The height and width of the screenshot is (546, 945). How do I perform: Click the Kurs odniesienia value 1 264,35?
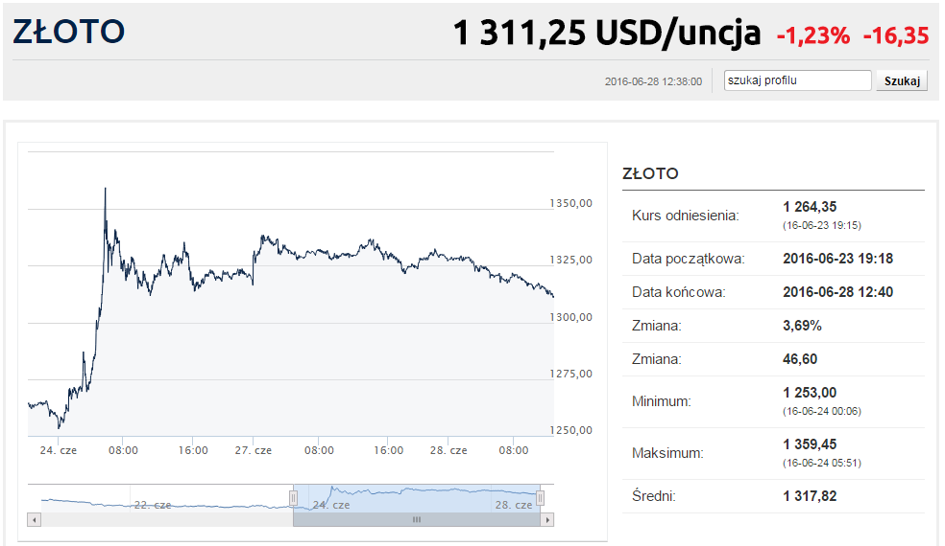809,207
